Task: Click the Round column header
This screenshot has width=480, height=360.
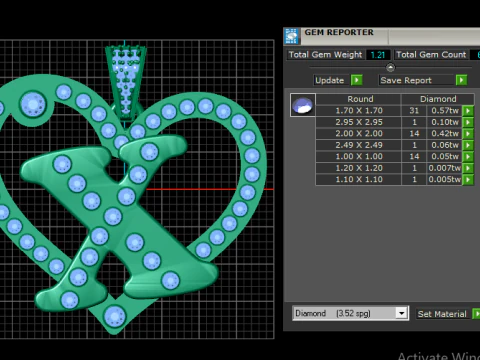Action: point(358,99)
